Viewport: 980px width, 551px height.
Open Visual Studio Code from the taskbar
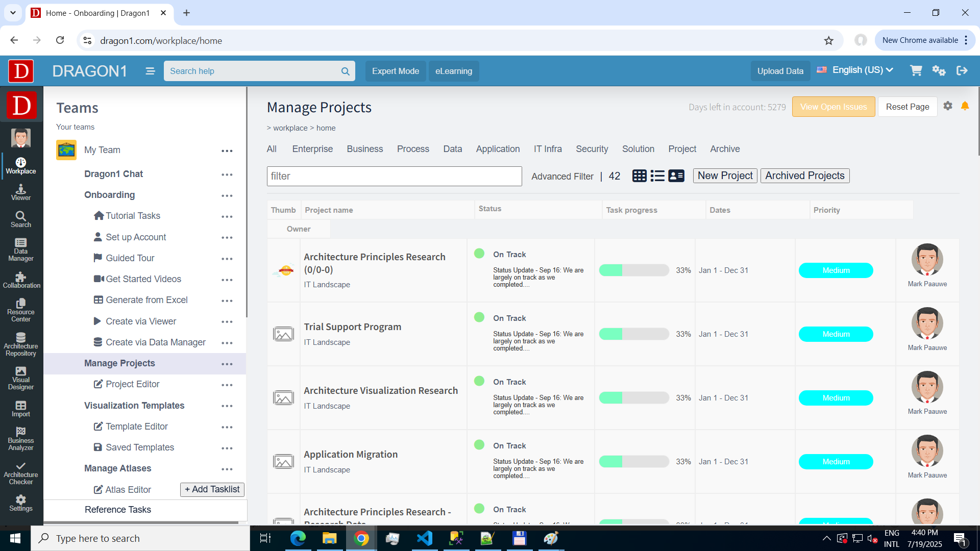point(425,538)
